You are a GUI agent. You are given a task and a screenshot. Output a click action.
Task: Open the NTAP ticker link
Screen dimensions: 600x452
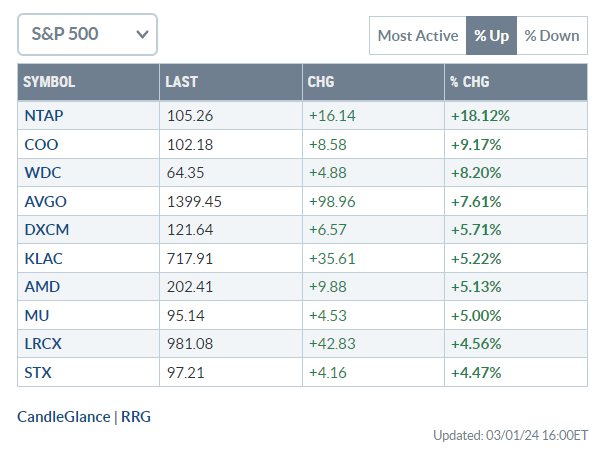(x=42, y=115)
